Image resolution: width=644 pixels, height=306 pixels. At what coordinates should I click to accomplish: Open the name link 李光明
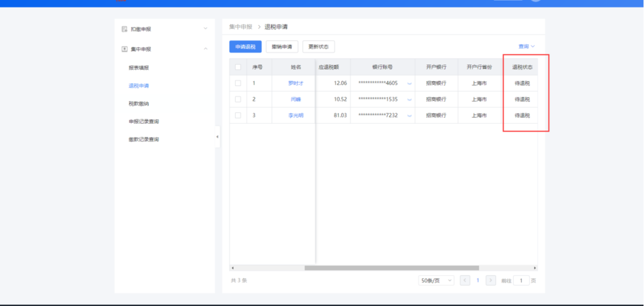click(296, 116)
